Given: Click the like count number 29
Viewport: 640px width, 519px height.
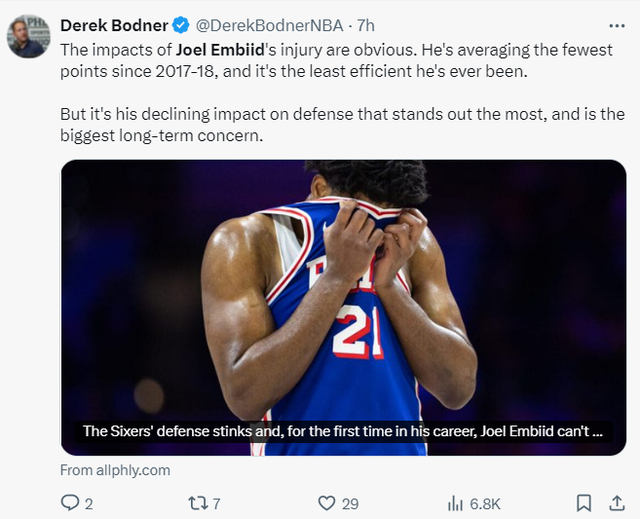Looking at the screenshot, I should (350, 504).
